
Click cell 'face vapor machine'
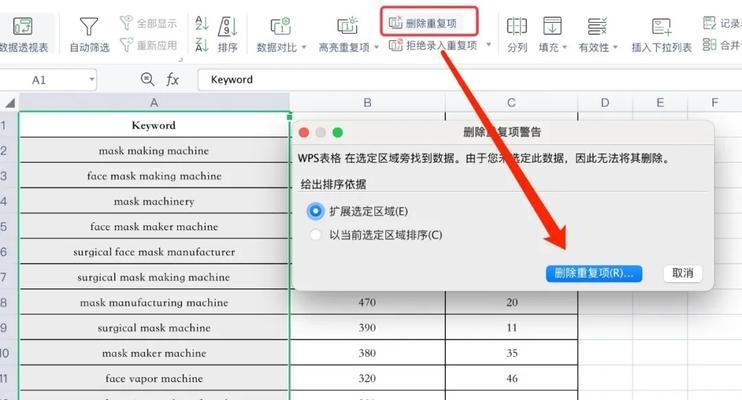(x=154, y=378)
